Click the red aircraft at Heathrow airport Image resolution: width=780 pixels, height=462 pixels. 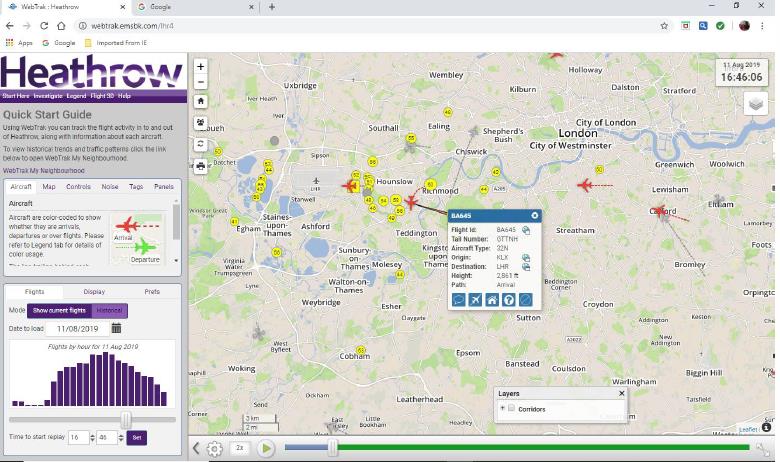coord(350,186)
